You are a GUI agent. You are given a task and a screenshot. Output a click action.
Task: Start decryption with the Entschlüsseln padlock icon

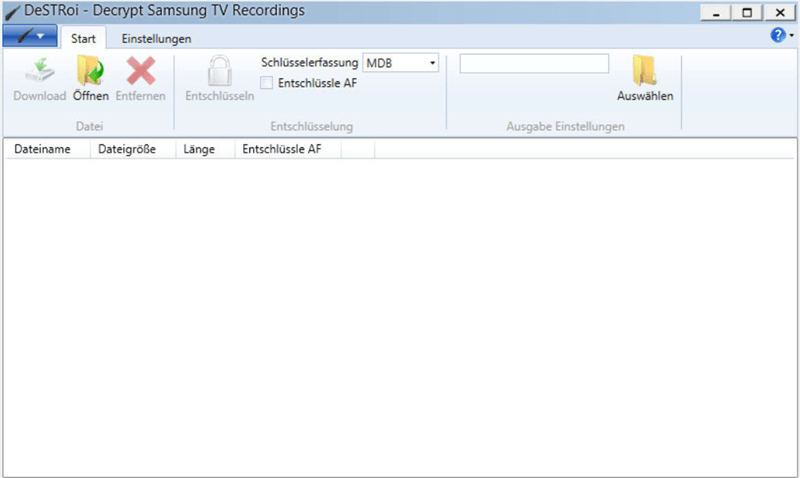[219, 70]
